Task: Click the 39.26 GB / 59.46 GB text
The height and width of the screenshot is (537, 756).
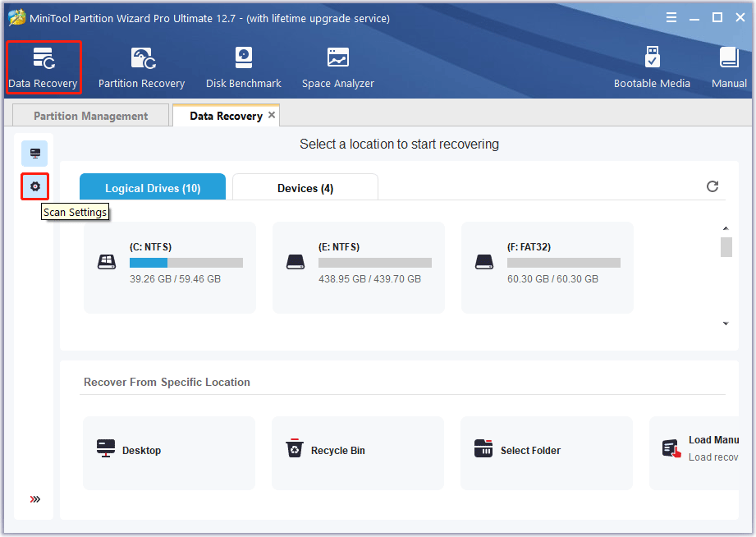Action: tap(175, 279)
